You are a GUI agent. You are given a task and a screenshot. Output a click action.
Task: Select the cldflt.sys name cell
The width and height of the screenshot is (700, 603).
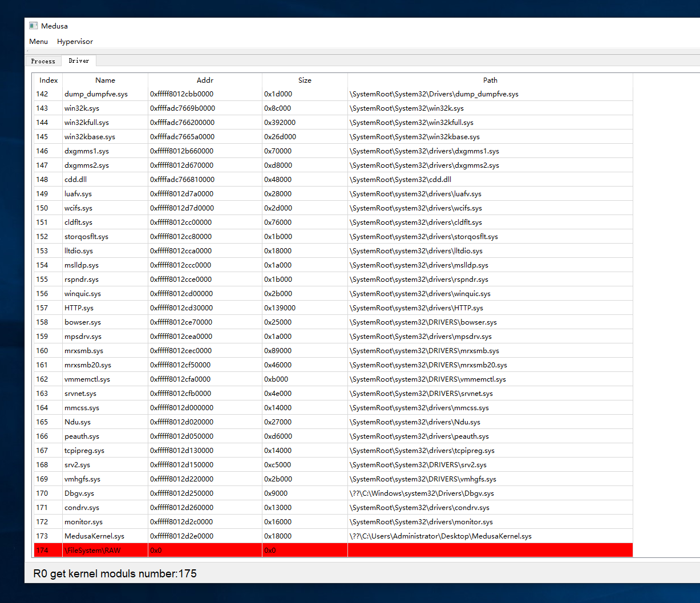[106, 222]
